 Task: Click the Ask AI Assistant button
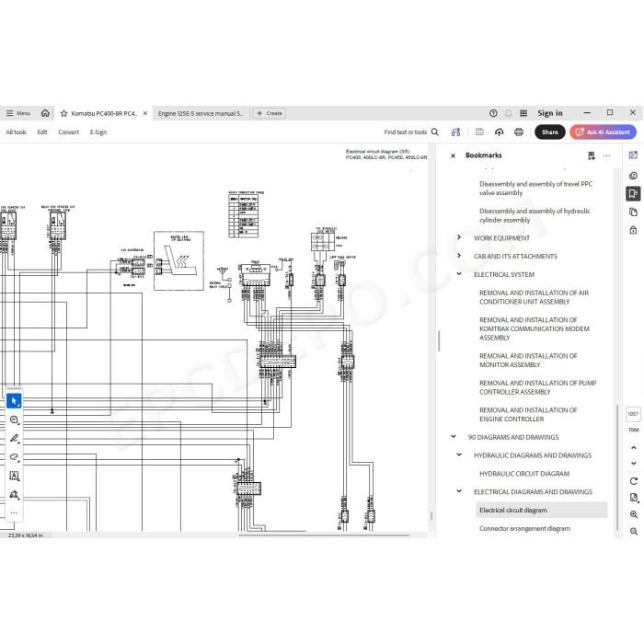[x=603, y=132]
